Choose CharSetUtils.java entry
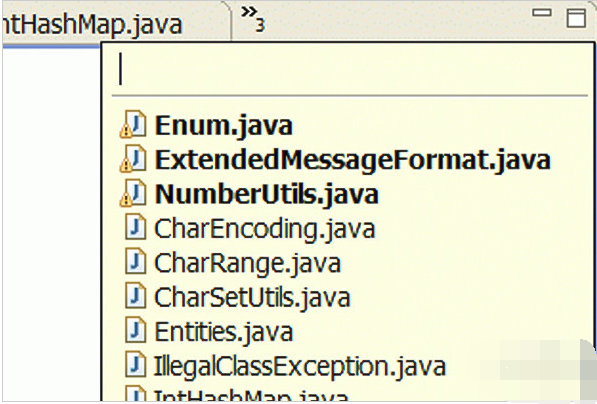597x404 pixels. (x=252, y=298)
